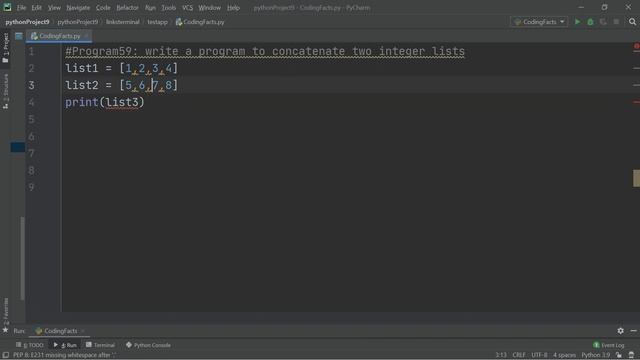Place cursor on line 1 comment
The image size is (640, 360).
[265, 51]
